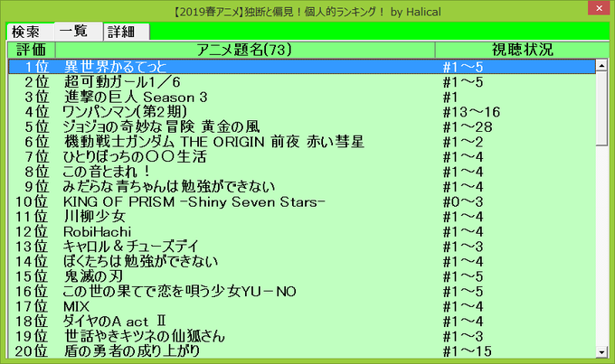Image resolution: width=615 pixels, height=364 pixels.
Task: Click the scrollbar down arrow
Action: pyautogui.click(x=601, y=351)
